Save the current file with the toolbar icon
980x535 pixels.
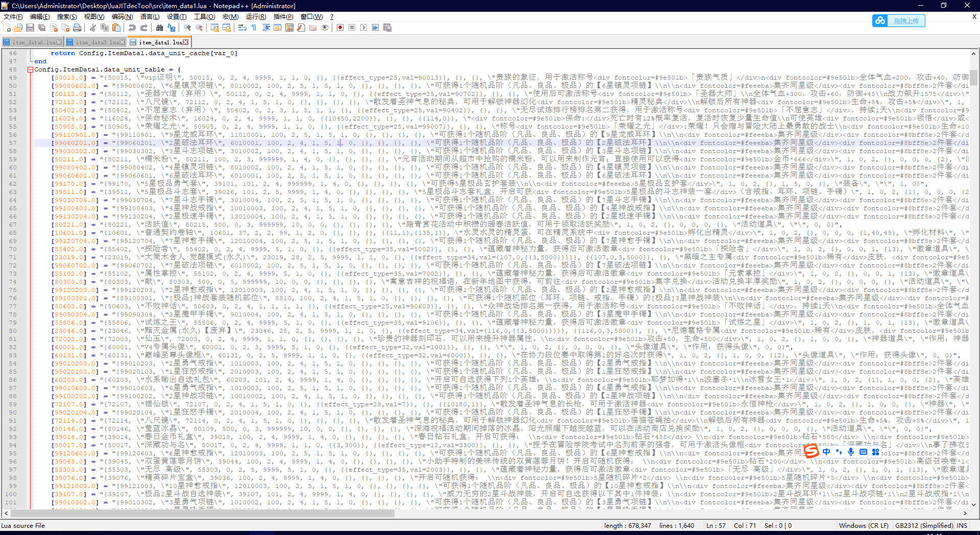(30, 28)
